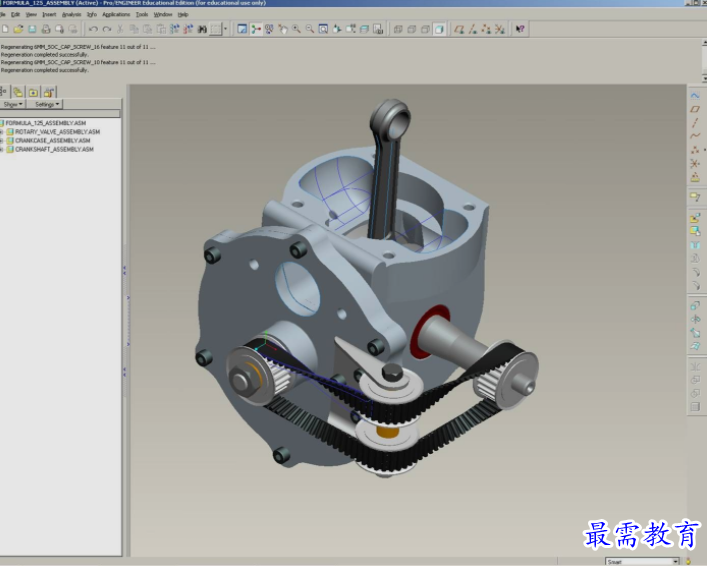Click the Connections tab icon
This screenshot has width=707, height=566.
tap(49, 92)
